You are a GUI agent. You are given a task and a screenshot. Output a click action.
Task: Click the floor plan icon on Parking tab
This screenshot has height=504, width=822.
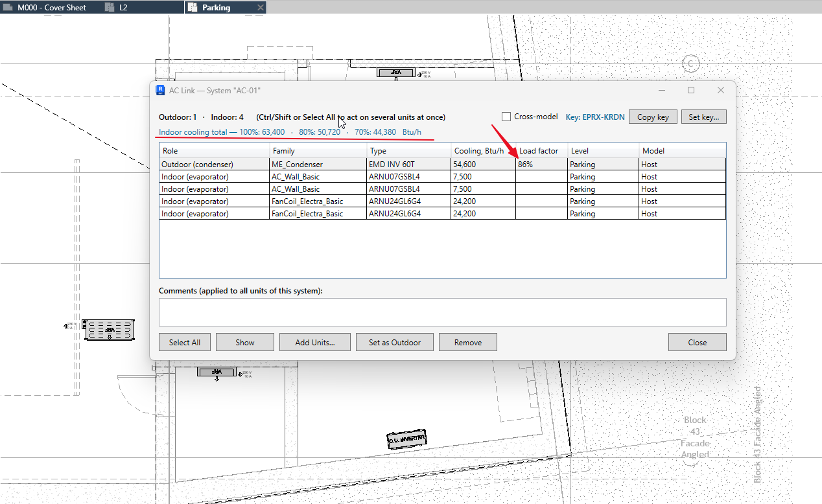click(x=193, y=8)
